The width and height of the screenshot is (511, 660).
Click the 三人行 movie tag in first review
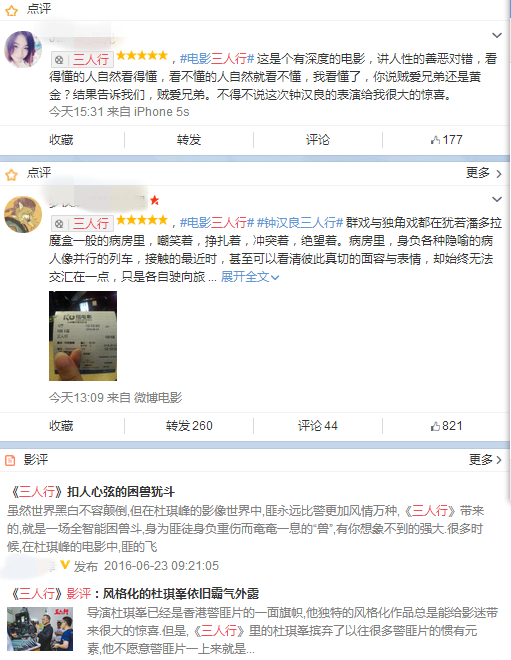click(x=83, y=59)
